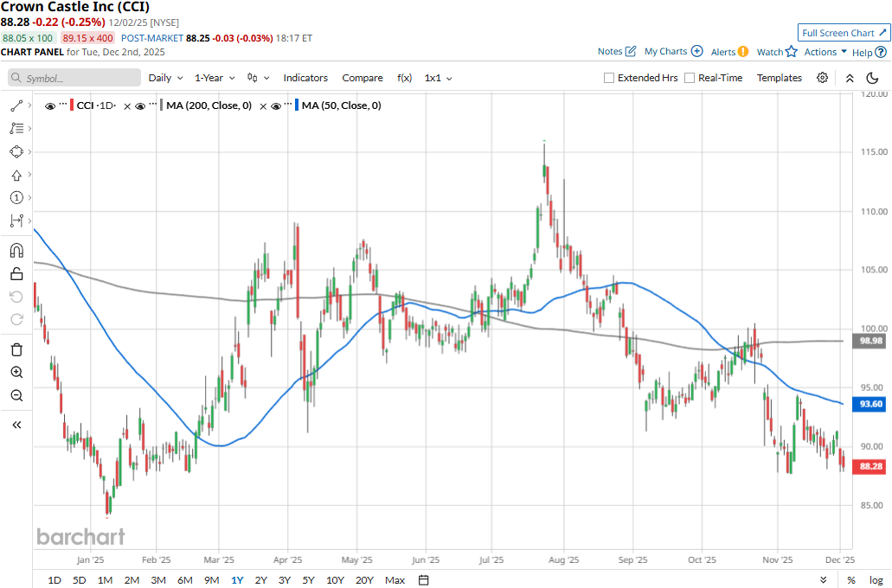Image resolution: width=892 pixels, height=588 pixels.
Task: Select the 1D range tab
Action: [54, 580]
